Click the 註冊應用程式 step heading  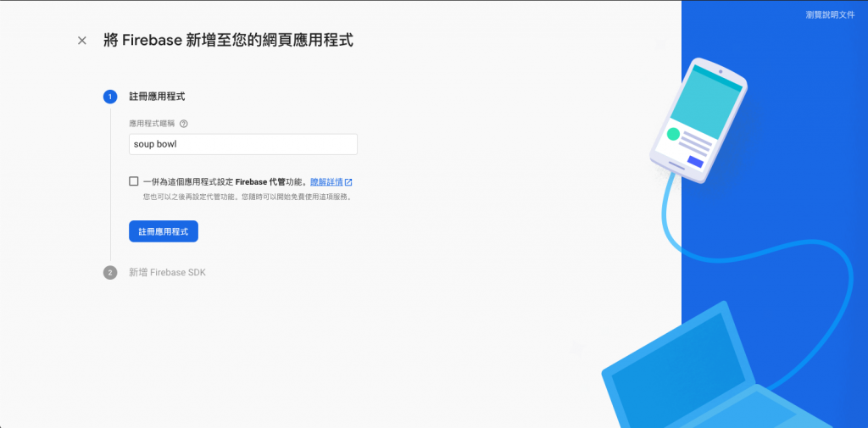point(157,97)
